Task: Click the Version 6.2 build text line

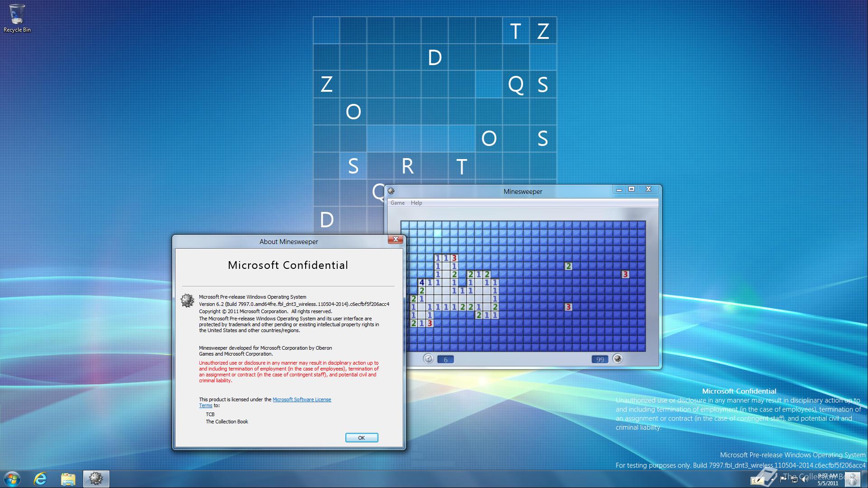Action: pyautogui.click(x=294, y=304)
